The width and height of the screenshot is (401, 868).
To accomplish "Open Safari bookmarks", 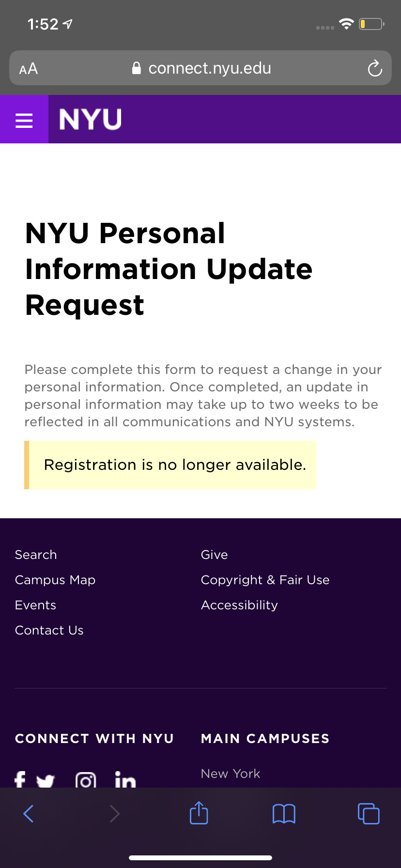I will point(284,813).
